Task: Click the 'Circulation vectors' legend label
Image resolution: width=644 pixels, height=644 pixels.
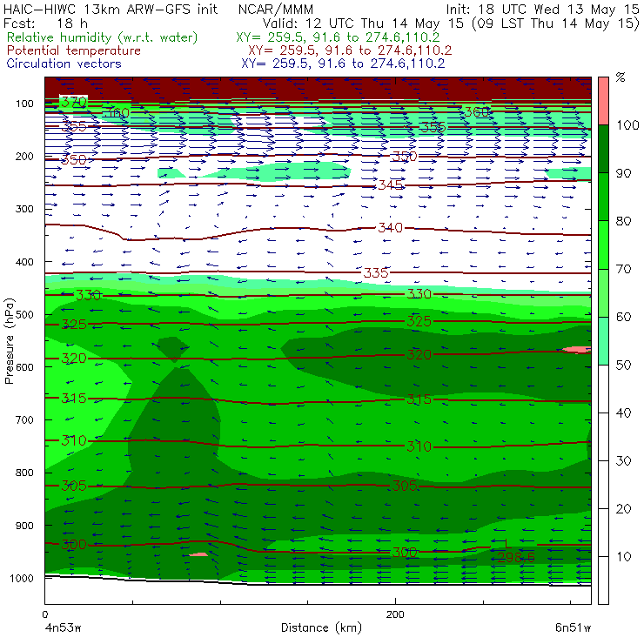Action: [x=64, y=64]
